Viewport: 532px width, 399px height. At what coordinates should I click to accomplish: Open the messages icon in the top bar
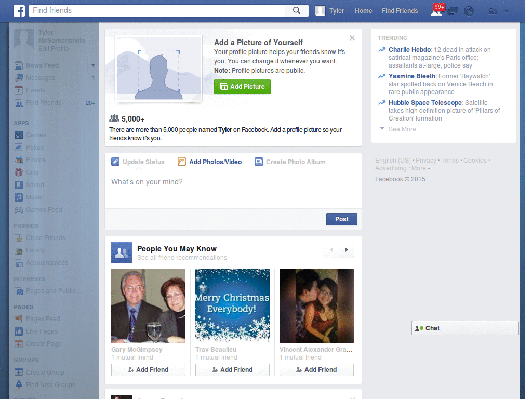pyautogui.click(x=453, y=11)
